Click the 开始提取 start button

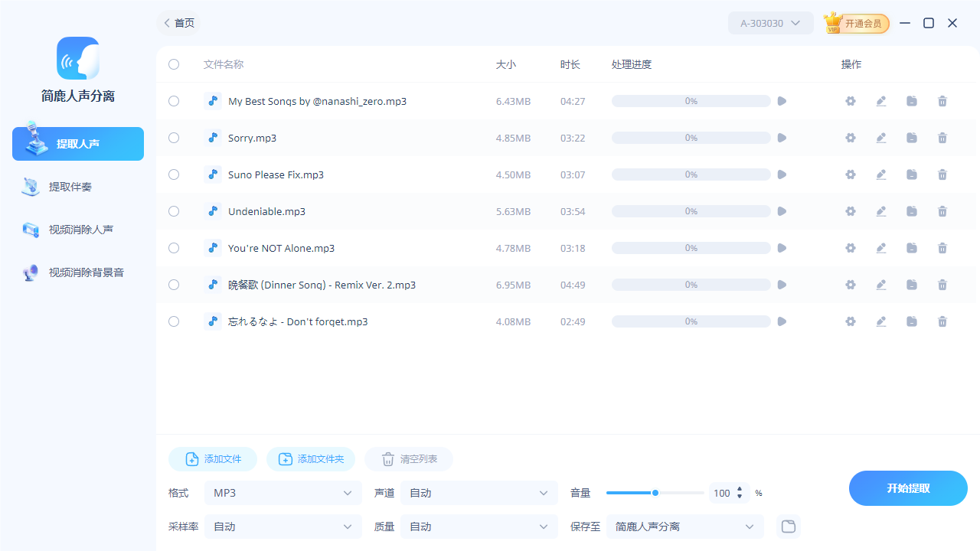pyautogui.click(x=908, y=488)
